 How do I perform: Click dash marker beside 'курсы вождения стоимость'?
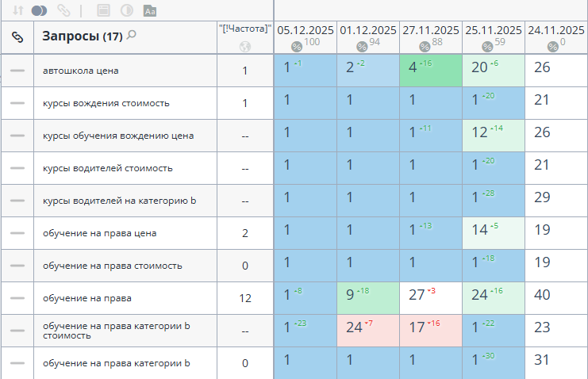tap(17, 103)
